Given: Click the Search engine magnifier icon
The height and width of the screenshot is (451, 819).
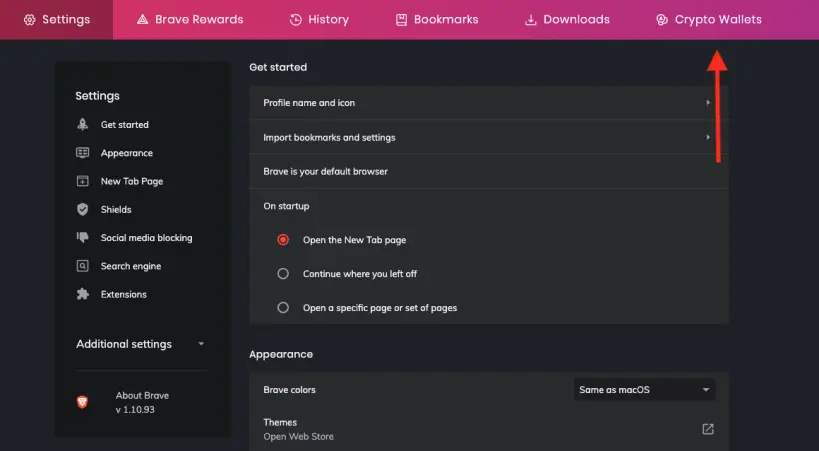Looking at the screenshot, I should [x=83, y=265].
